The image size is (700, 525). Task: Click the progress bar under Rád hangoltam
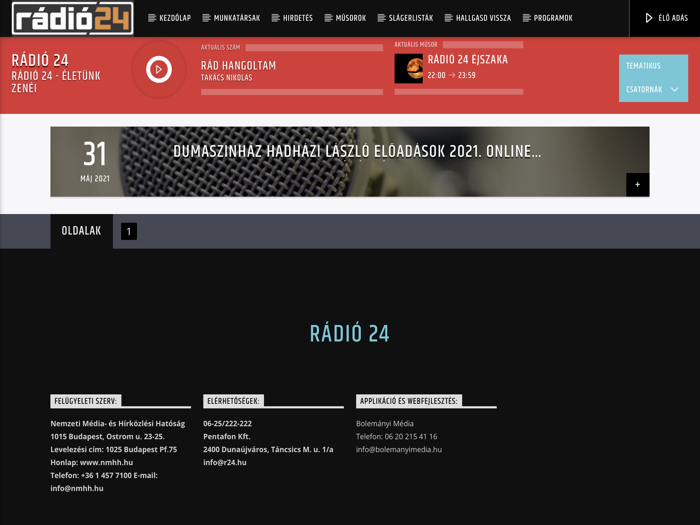click(292, 92)
